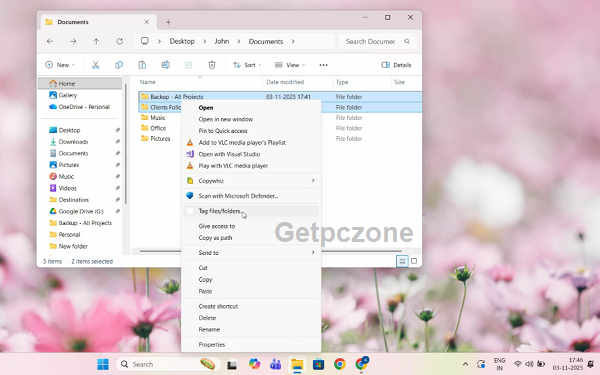Click the Name column header
Image resolution: width=600 pixels, height=375 pixels.
148,82
